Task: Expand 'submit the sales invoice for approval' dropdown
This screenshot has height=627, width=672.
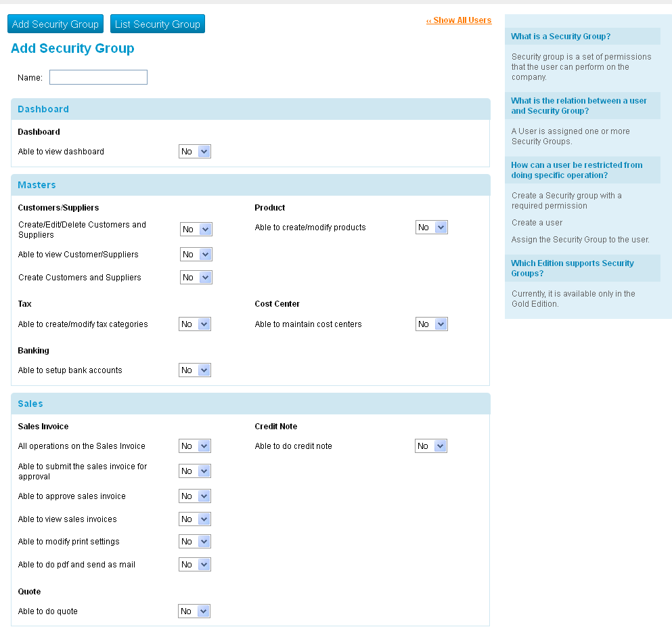Action: click(195, 471)
